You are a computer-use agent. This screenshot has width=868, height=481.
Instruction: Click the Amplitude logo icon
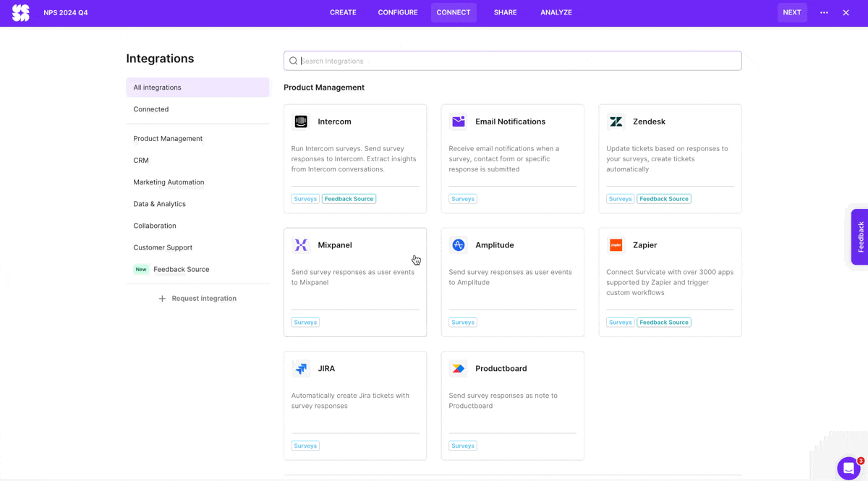(x=459, y=245)
